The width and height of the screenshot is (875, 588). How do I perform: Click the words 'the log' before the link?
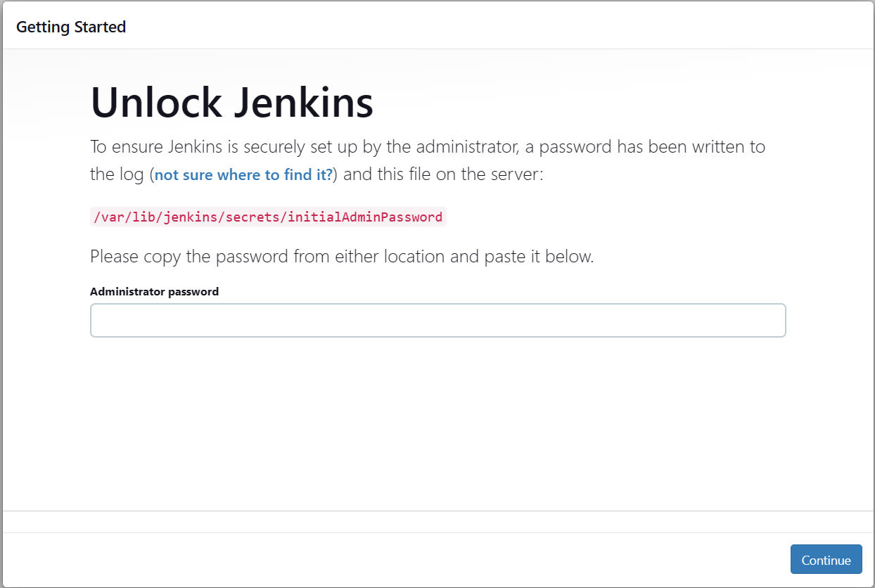tap(117, 174)
